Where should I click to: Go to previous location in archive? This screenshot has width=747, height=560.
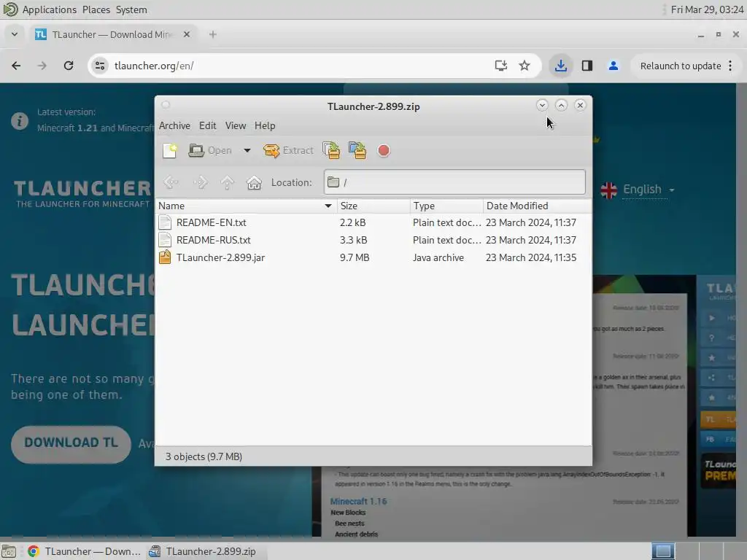(x=171, y=182)
